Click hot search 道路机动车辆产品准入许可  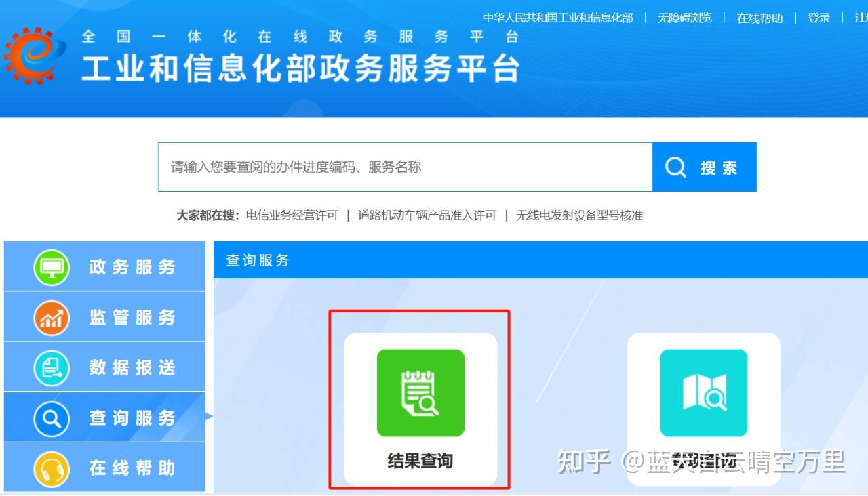click(427, 215)
